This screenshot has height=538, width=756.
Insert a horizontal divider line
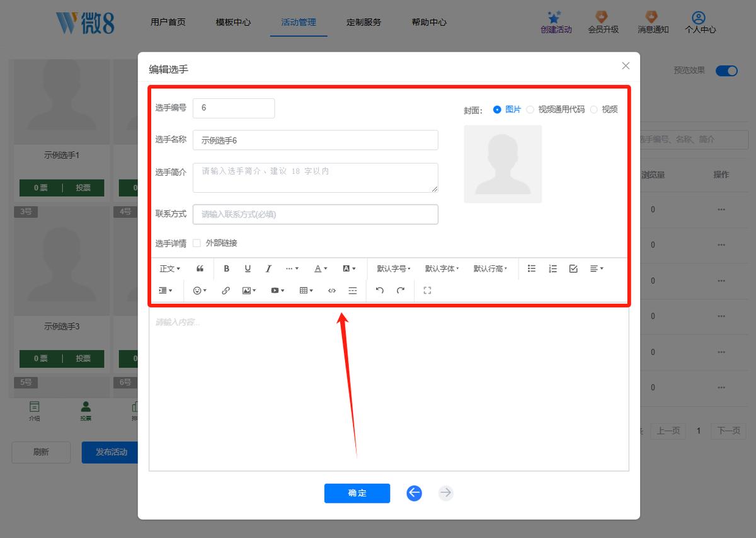tap(353, 290)
